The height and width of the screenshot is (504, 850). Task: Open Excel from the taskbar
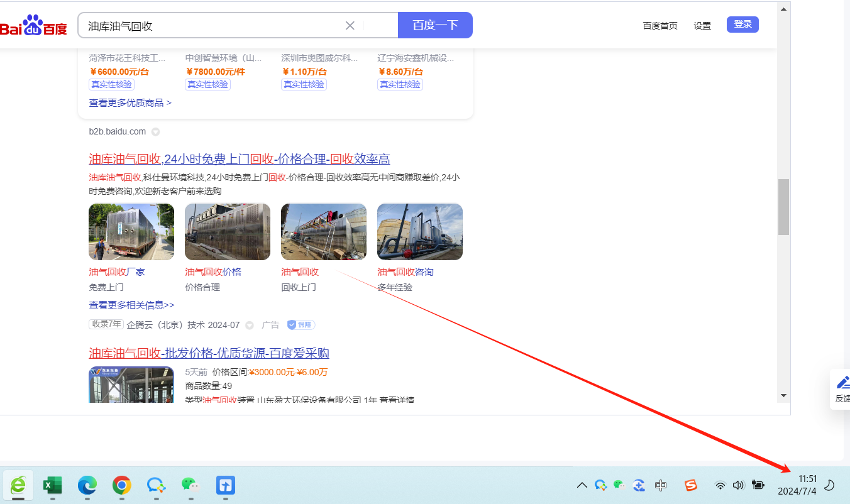tap(52, 485)
